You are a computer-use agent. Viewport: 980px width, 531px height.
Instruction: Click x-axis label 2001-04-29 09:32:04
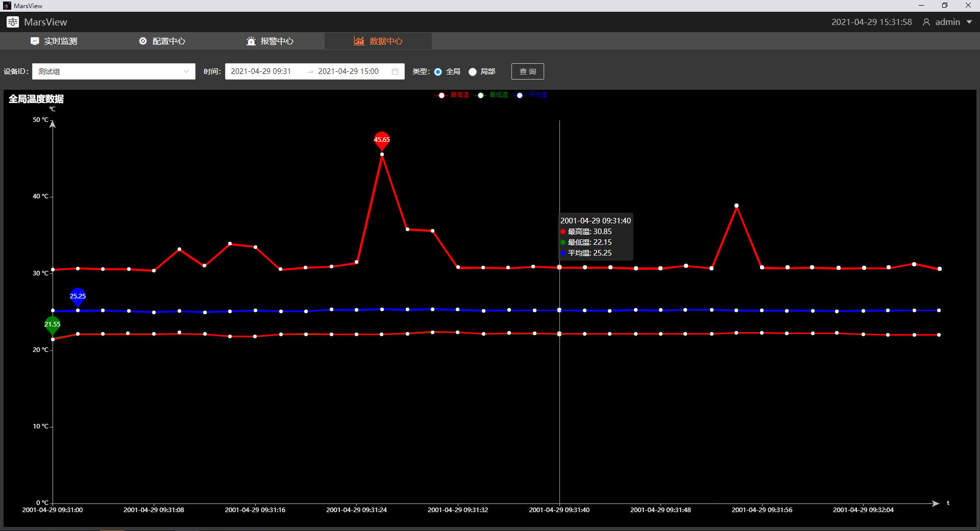pyautogui.click(x=864, y=510)
